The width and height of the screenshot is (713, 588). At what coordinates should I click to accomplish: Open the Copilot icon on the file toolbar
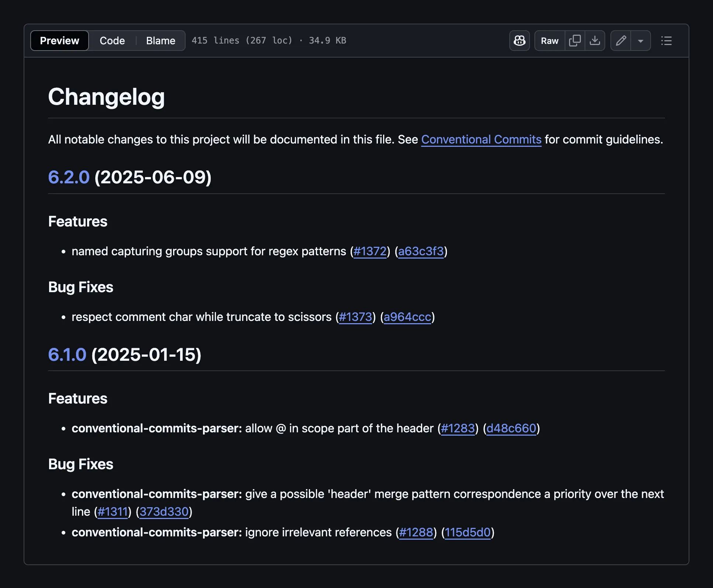(519, 41)
